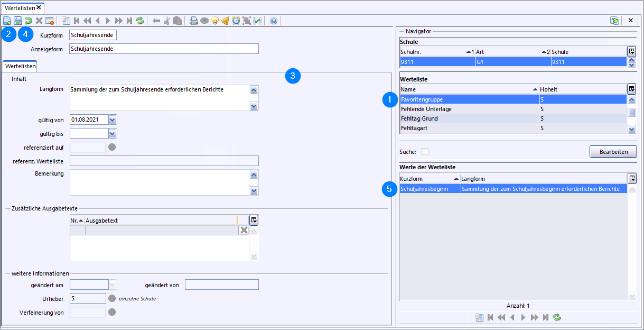
Task: Jump to first record in the top toolbar
Action: pyautogui.click(x=77, y=21)
